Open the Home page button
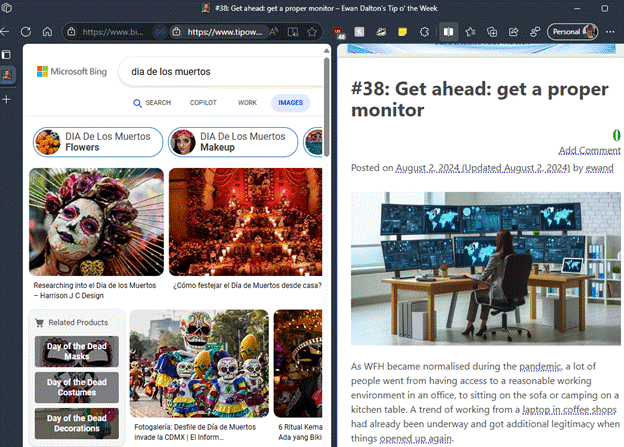Viewport: 624px width, 447px height. point(47,32)
